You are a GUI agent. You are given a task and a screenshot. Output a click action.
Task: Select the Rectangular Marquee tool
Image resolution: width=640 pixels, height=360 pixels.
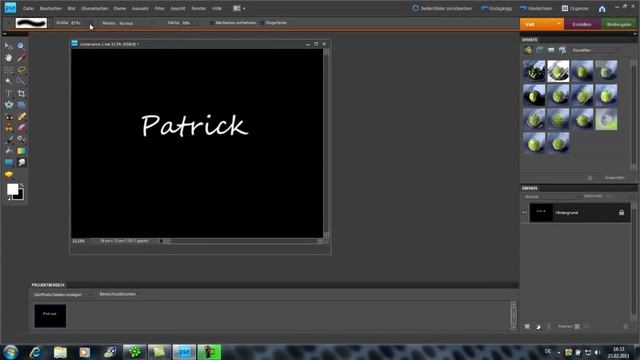9,70
